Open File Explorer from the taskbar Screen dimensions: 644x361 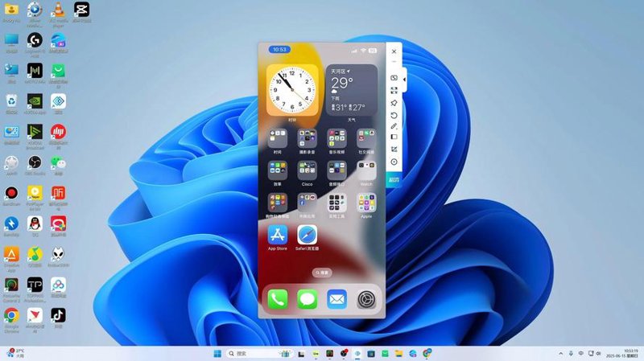pos(398,353)
